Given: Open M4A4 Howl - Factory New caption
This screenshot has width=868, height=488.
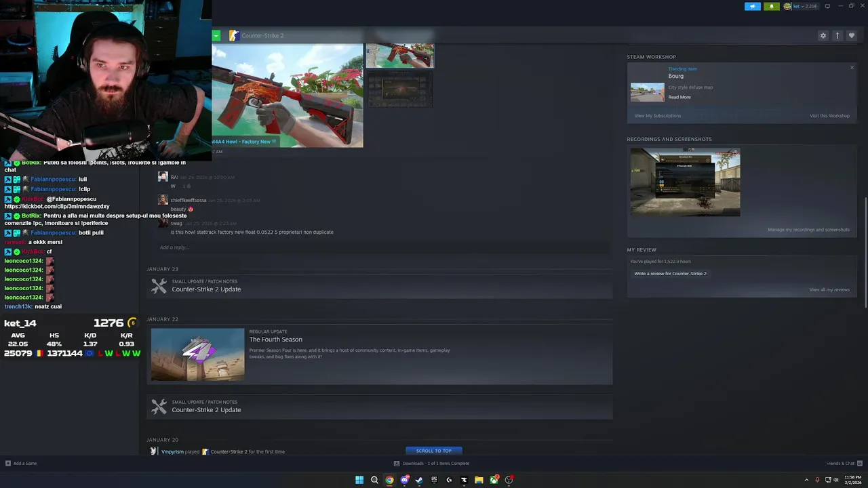Looking at the screenshot, I should [244, 142].
